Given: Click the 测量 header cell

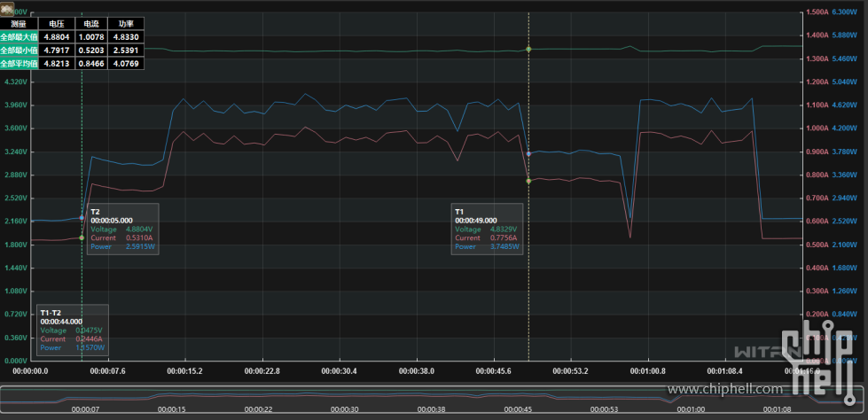Looking at the screenshot, I should tap(19, 23).
